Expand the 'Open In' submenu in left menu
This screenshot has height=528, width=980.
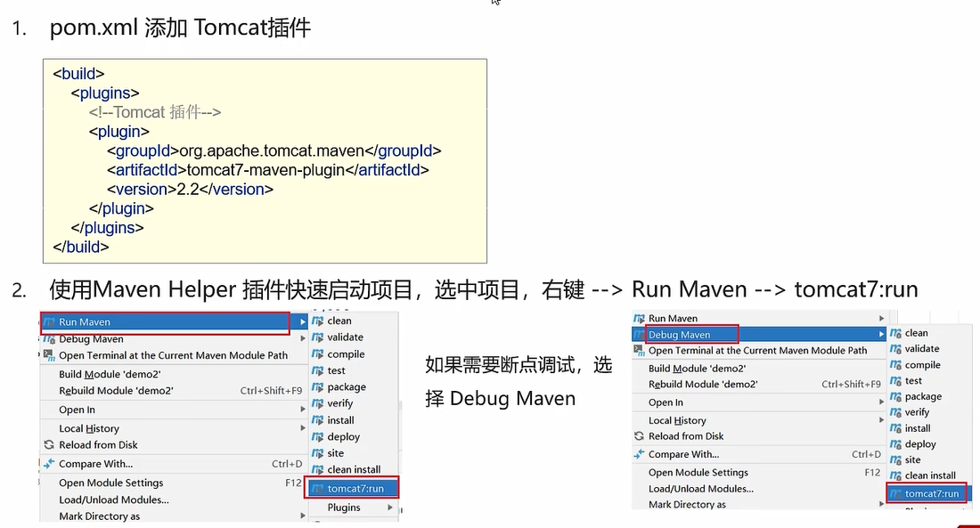pos(303,410)
